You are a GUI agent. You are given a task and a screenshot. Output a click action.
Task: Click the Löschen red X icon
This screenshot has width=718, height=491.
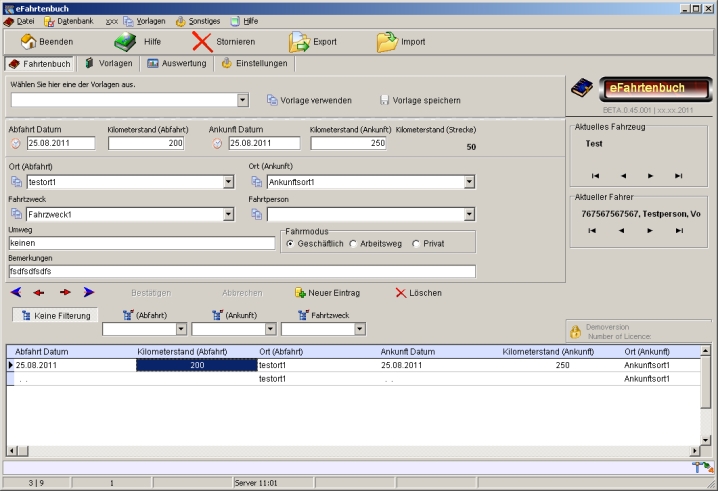pos(401,293)
